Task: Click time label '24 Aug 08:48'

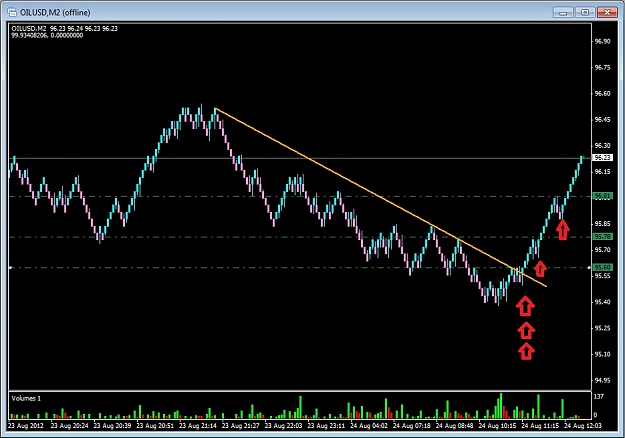Action: click(455, 426)
